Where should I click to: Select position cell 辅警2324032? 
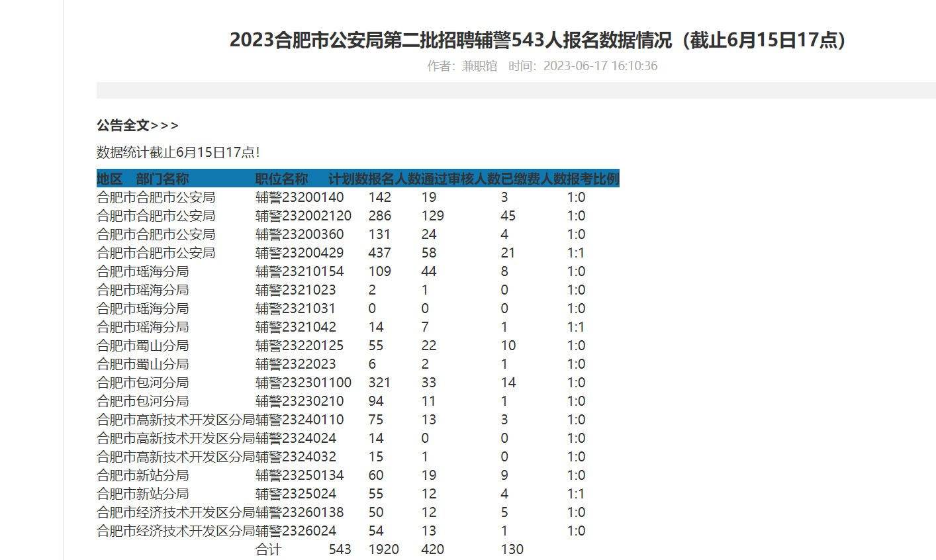[x=296, y=457]
